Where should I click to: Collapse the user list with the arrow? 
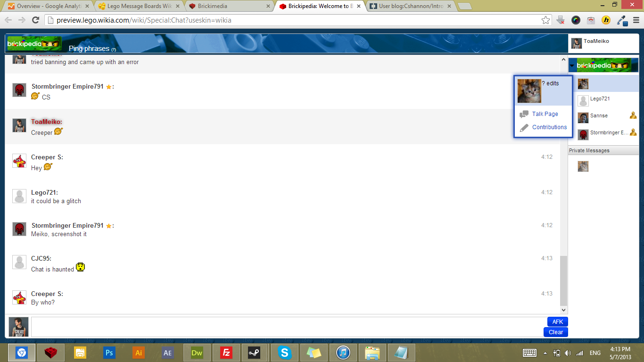coord(571,66)
